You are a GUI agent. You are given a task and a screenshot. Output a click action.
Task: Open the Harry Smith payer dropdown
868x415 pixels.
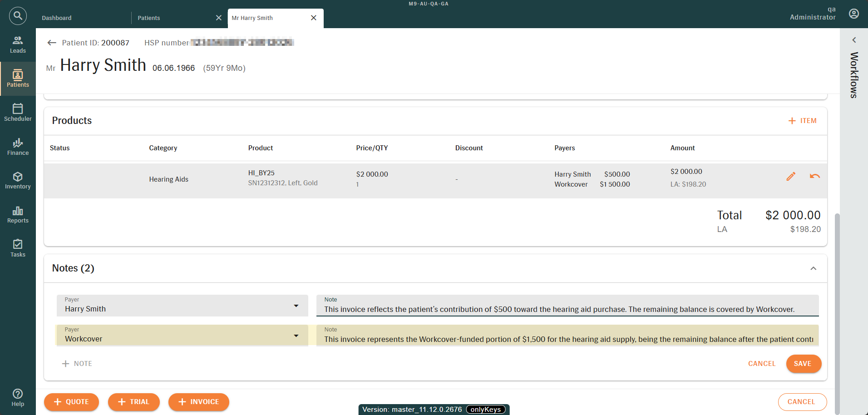(x=296, y=306)
